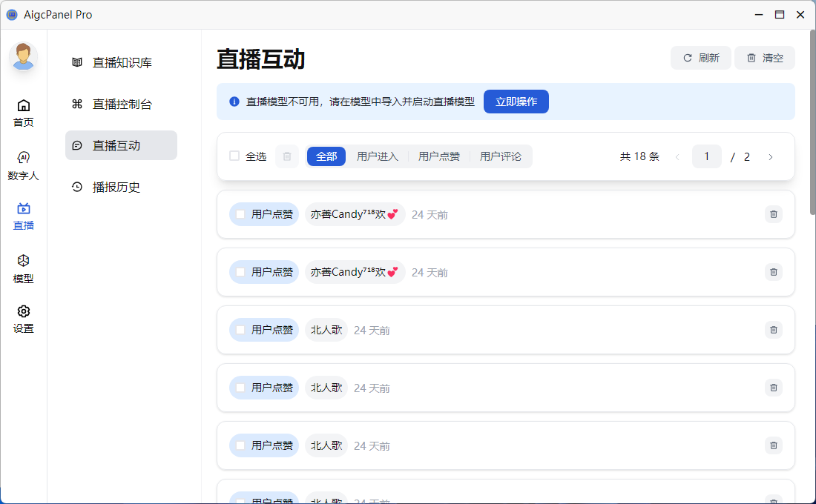
Task: Toggle the 全选 select-all checkbox
Action: point(234,156)
